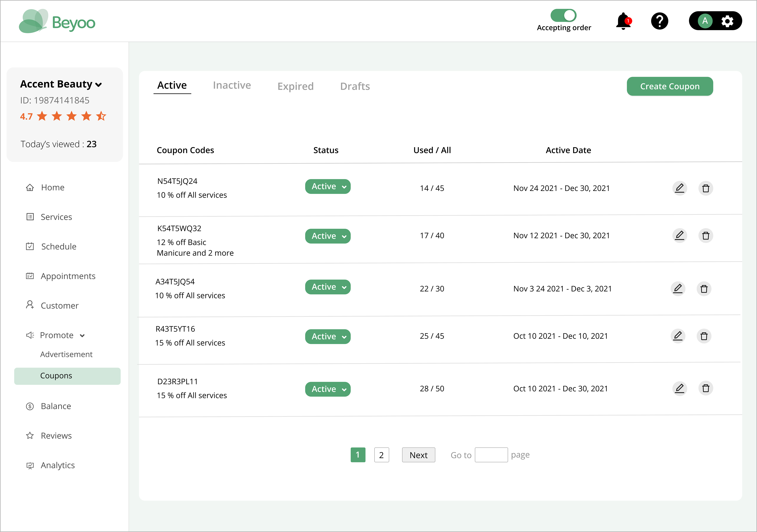The height and width of the screenshot is (532, 757).
Task: Delete coupon A34T5JQ54
Action: click(x=704, y=289)
